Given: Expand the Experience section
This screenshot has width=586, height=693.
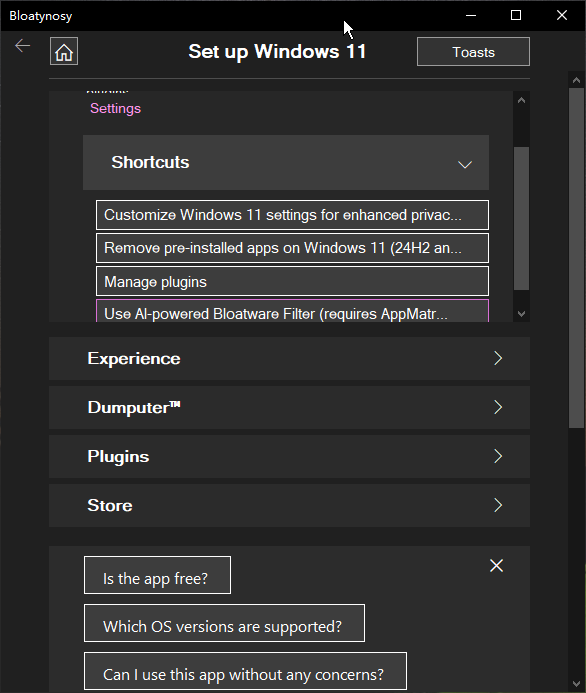Looking at the screenshot, I should 289,358.
